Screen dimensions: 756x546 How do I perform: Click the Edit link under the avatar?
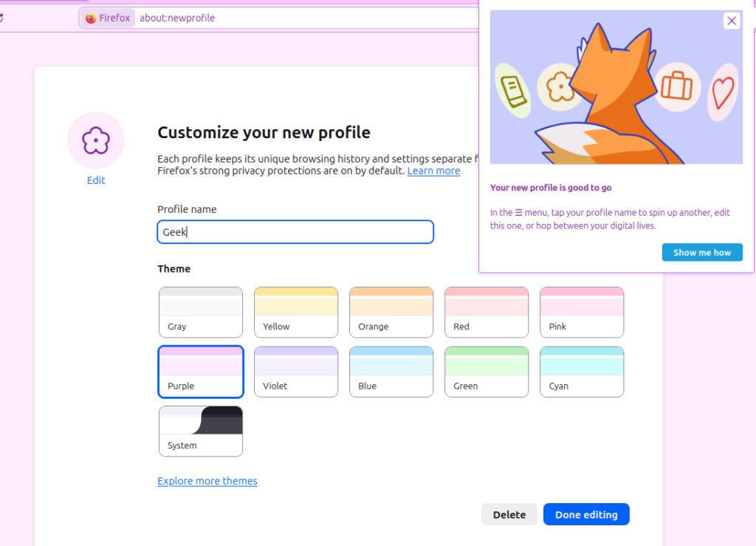pos(95,180)
